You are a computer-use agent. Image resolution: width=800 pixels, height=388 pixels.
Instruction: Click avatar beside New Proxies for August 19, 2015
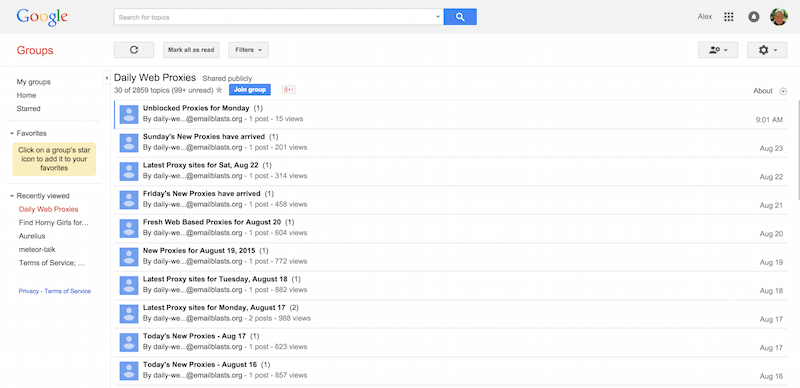[129, 257]
